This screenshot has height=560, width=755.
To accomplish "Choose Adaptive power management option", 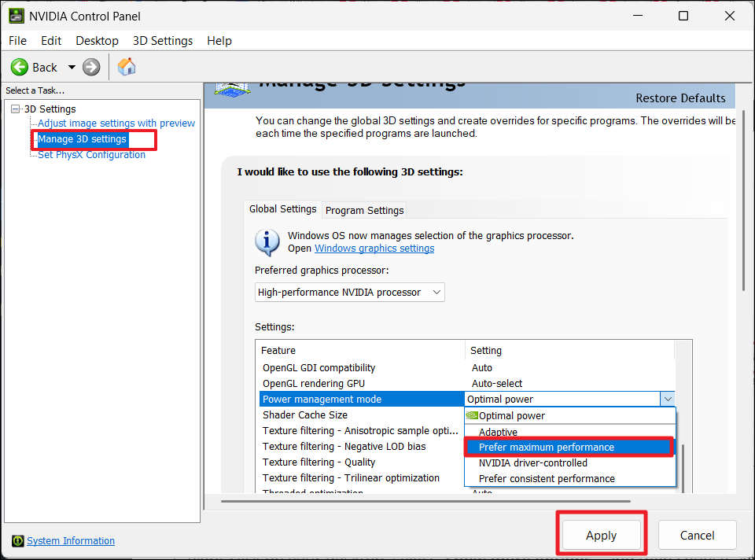I will click(x=498, y=432).
